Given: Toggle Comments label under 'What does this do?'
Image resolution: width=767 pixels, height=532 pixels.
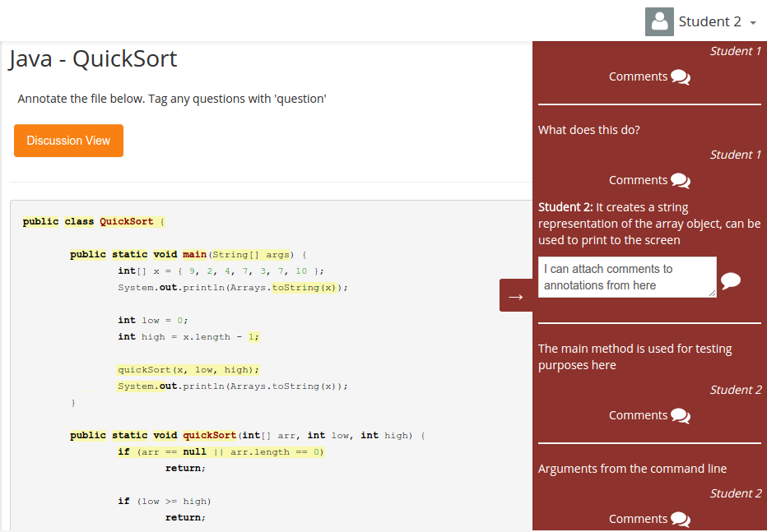Looking at the screenshot, I should coord(638,180).
